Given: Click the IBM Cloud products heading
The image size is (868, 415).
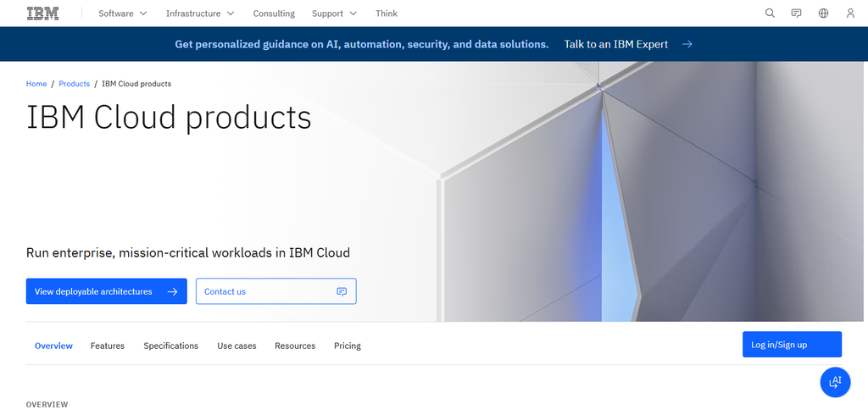Looking at the screenshot, I should tap(169, 118).
